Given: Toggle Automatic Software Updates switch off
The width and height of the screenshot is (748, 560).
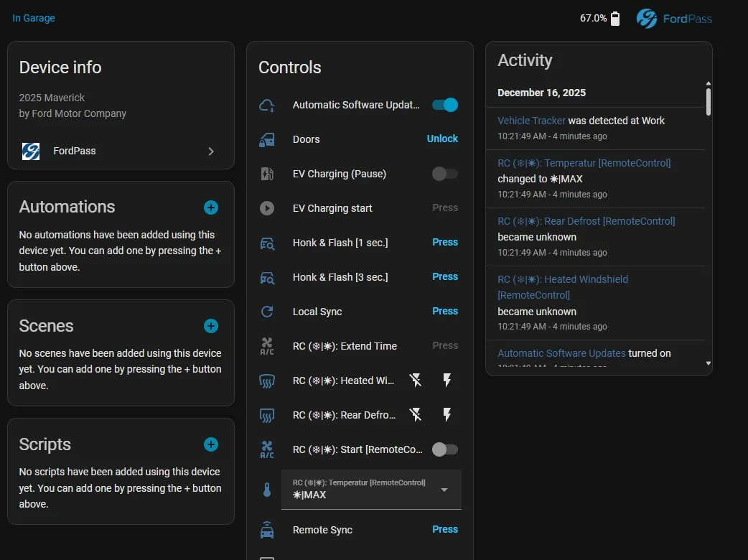Looking at the screenshot, I should point(445,105).
